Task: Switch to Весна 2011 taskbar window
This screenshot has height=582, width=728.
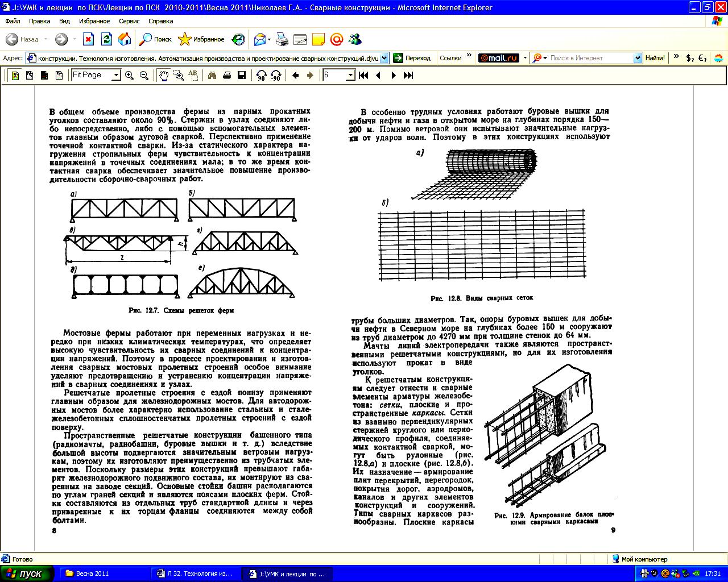Action: pos(103,573)
